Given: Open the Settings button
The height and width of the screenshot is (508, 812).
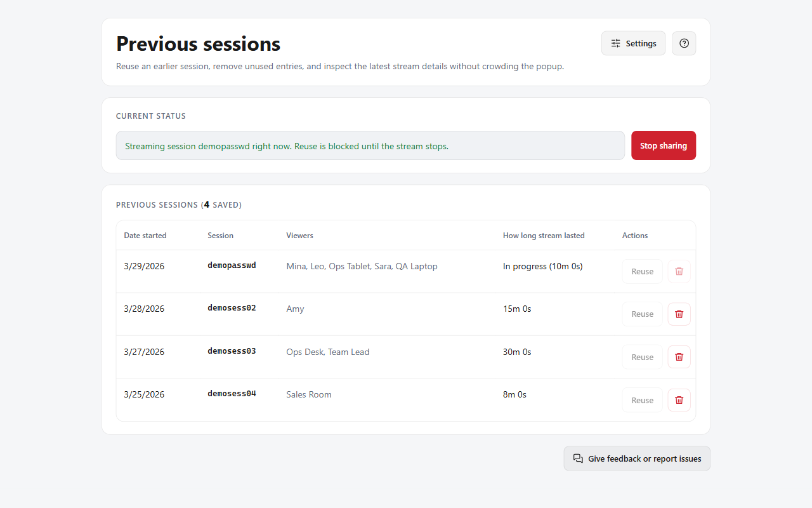Looking at the screenshot, I should click(633, 43).
